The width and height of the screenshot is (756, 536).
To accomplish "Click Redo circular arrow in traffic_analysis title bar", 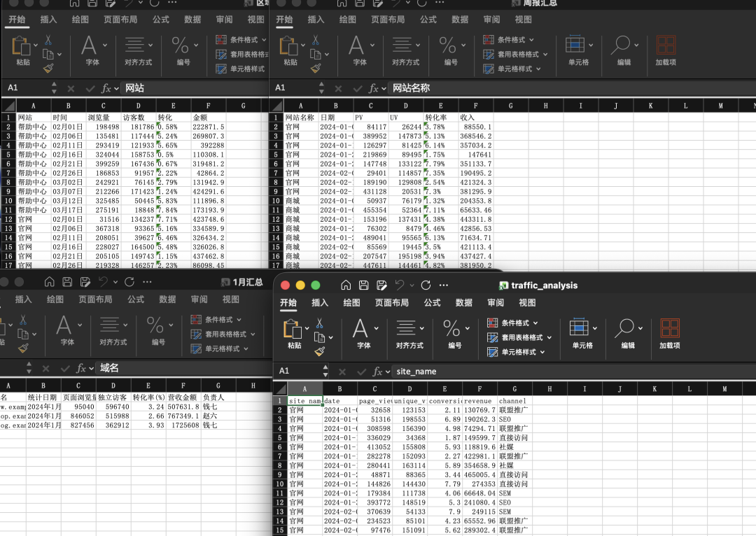I will point(422,285).
